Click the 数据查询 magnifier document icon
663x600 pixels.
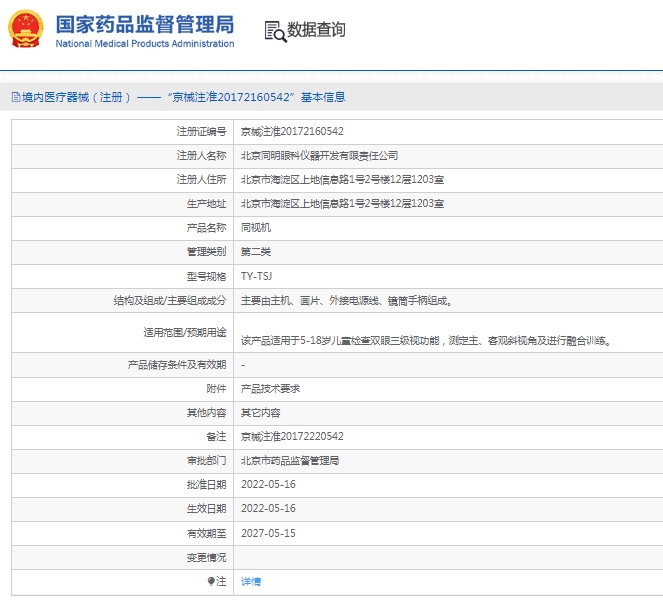[274, 31]
